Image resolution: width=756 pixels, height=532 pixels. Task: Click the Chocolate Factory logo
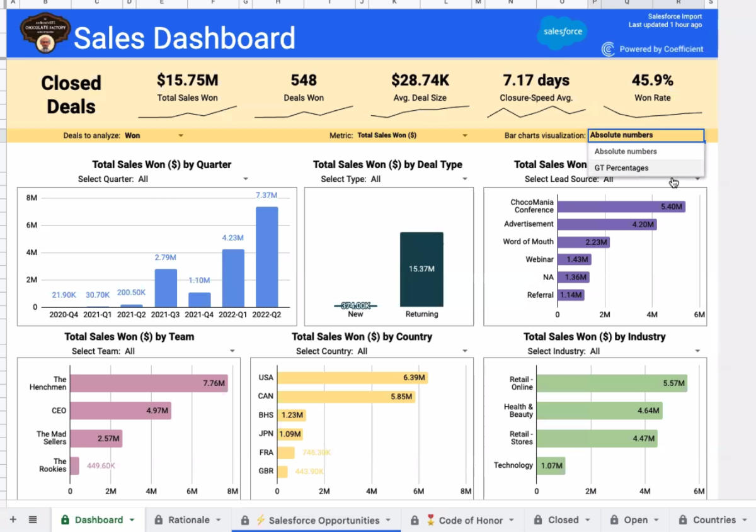(45, 35)
